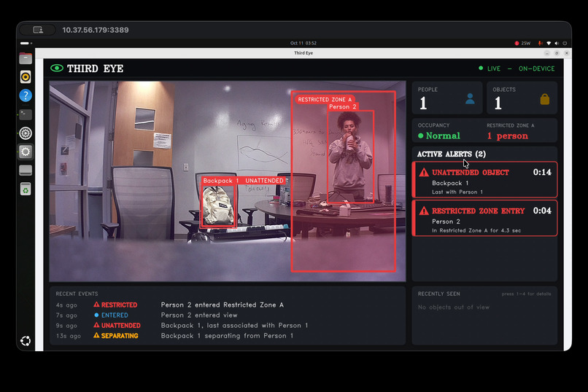Click the orange microphone tray icon
This screenshot has width=588, height=392.
point(540,43)
